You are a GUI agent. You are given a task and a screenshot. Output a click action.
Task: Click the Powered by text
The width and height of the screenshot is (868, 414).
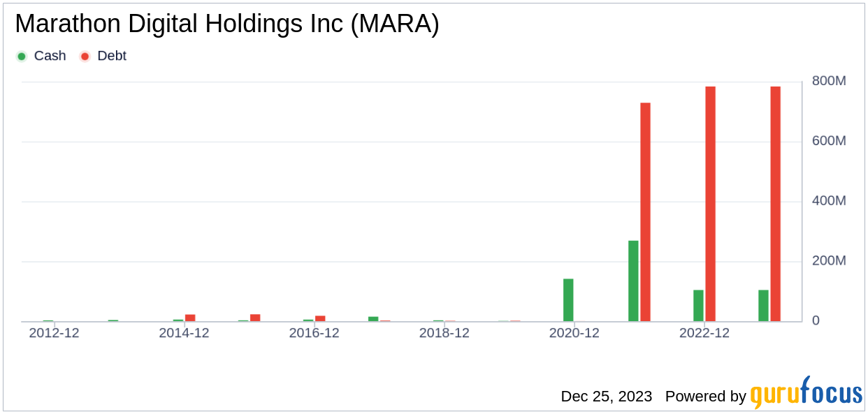coord(706,397)
